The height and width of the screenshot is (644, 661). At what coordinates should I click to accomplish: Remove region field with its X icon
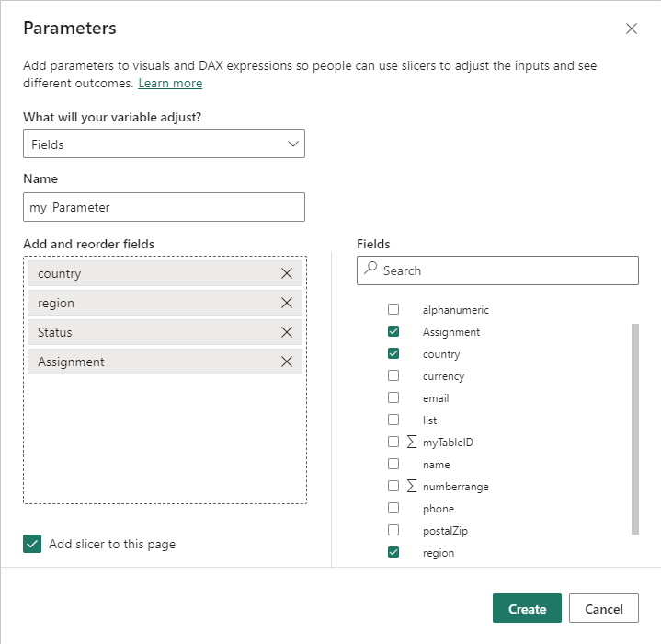tap(287, 303)
